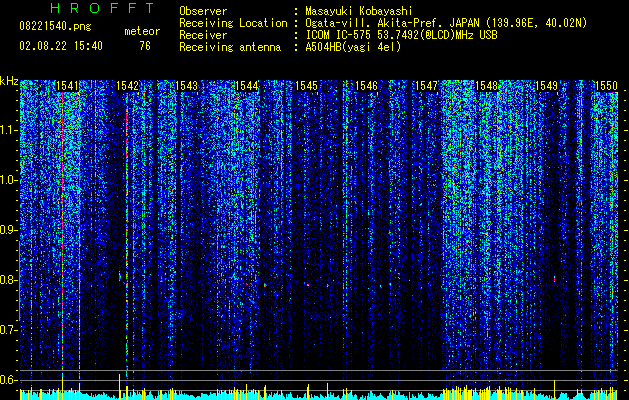Click the Ogata-vill. Akita-Pref. JAPAN location text
The width and height of the screenshot is (629, 400).
pyautogui.click(x=446, y=23)
